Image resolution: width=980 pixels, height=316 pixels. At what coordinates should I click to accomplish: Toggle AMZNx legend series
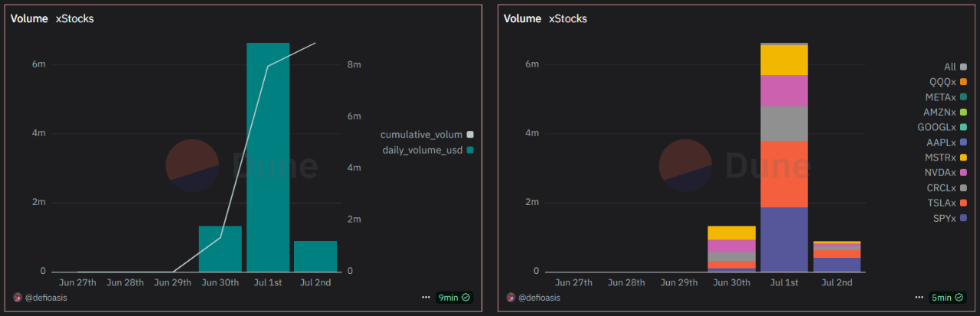(x=946, y=112)
